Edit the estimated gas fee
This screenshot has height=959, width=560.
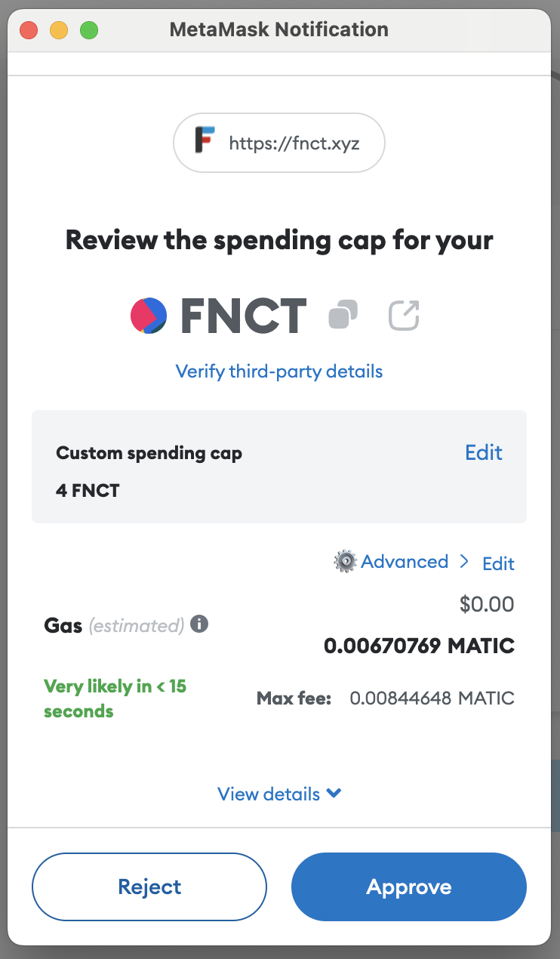click(x=498, y=563)
